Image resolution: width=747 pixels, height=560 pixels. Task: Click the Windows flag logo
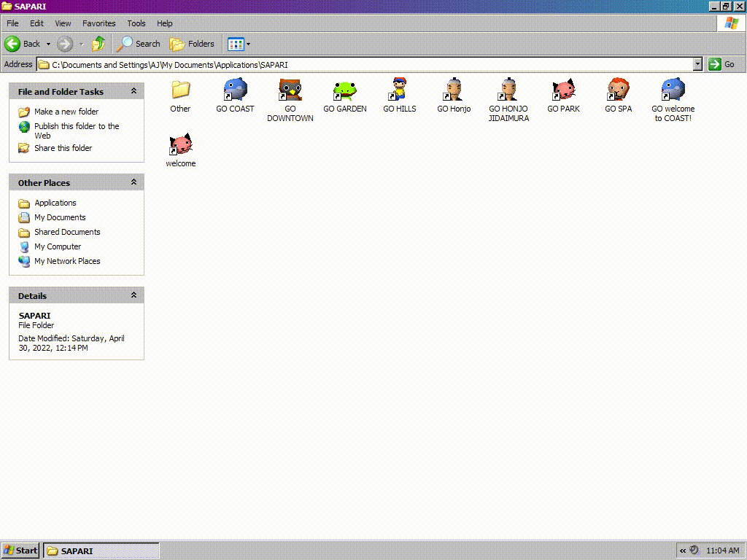731,23
